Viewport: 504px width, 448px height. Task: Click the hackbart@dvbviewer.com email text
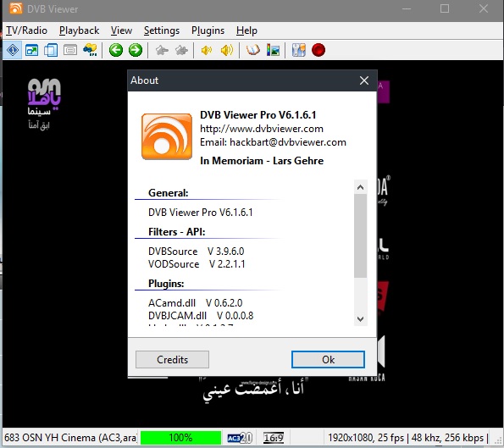(288, 142)
